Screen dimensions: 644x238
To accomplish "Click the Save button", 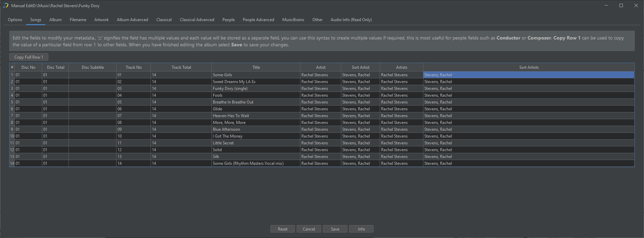I will 335,229.
